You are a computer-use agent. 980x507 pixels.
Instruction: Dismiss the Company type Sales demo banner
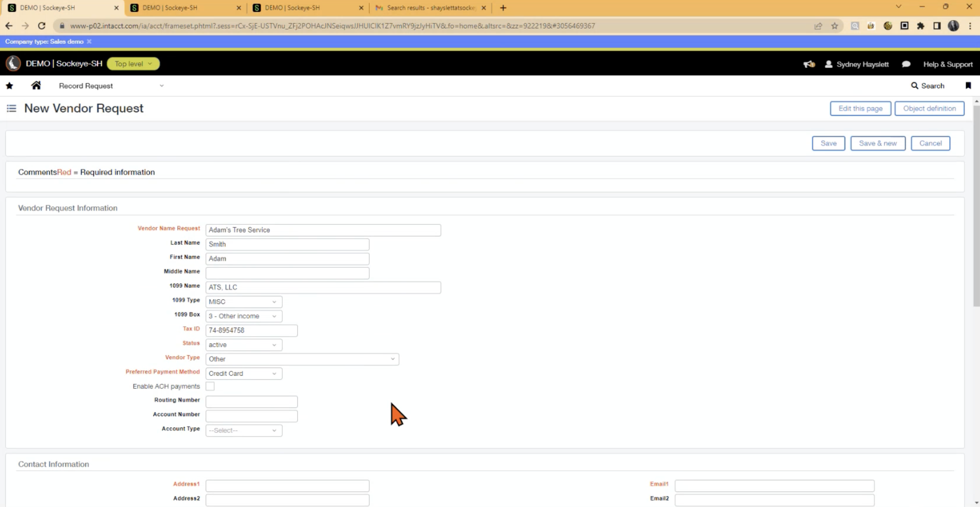[x=89, y=42]
